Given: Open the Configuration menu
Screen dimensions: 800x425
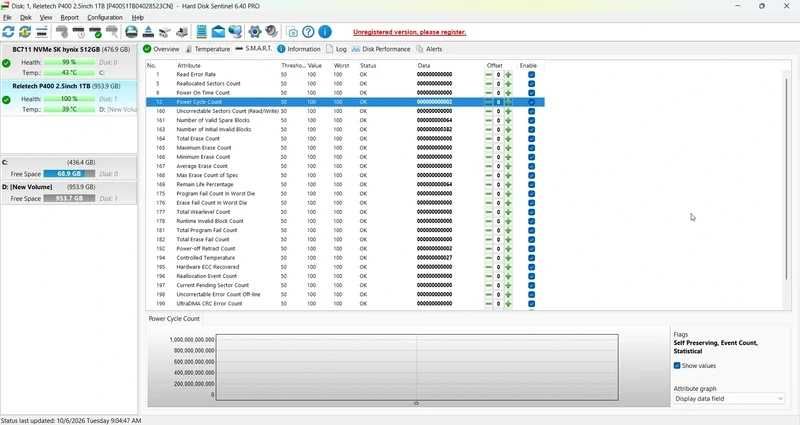Looking at the screenshot, I should coord(105,17).
